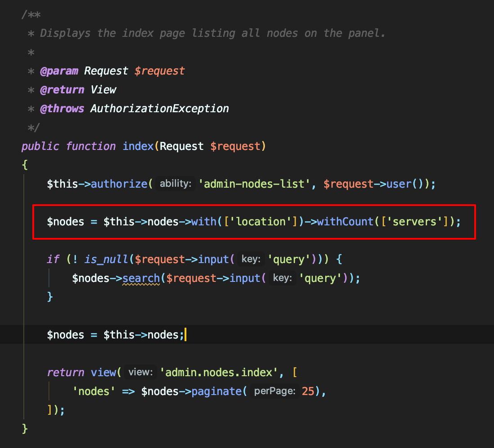Place cursor after '$nodes = $this->nodes;'
The height and width of the screenshot is (448, 494).
tap(185, 335)
